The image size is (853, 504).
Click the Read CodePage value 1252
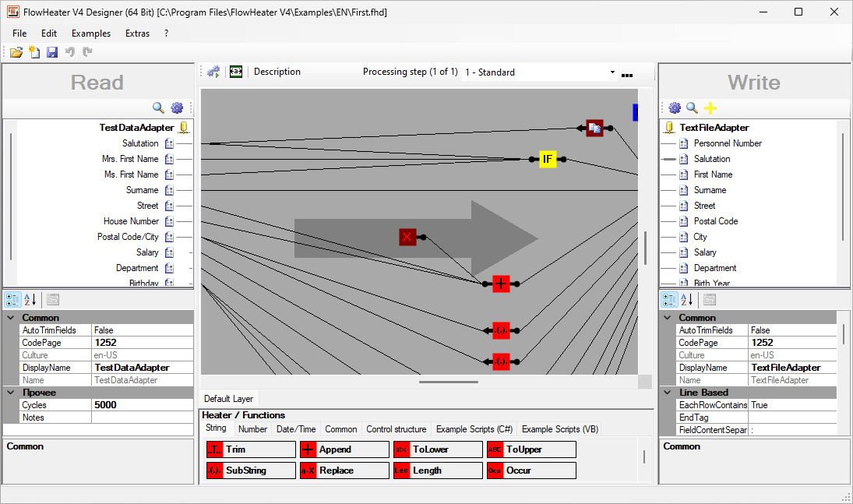[x=143, y=342]
